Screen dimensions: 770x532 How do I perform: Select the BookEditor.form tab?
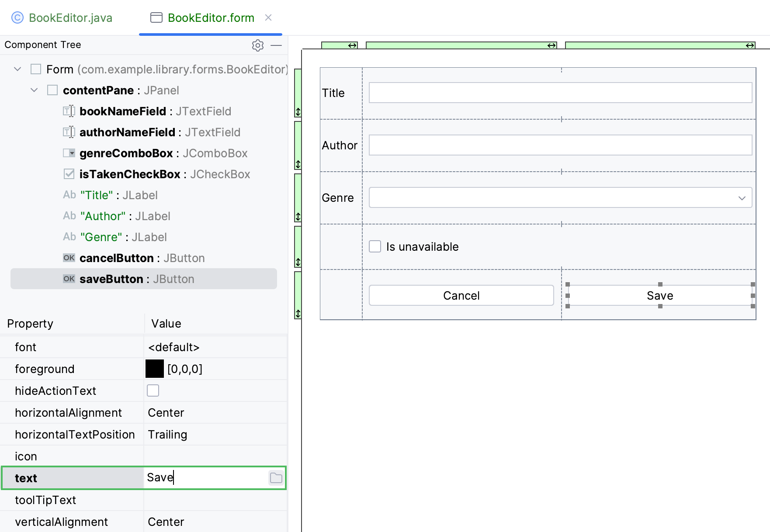click(211, 17)
